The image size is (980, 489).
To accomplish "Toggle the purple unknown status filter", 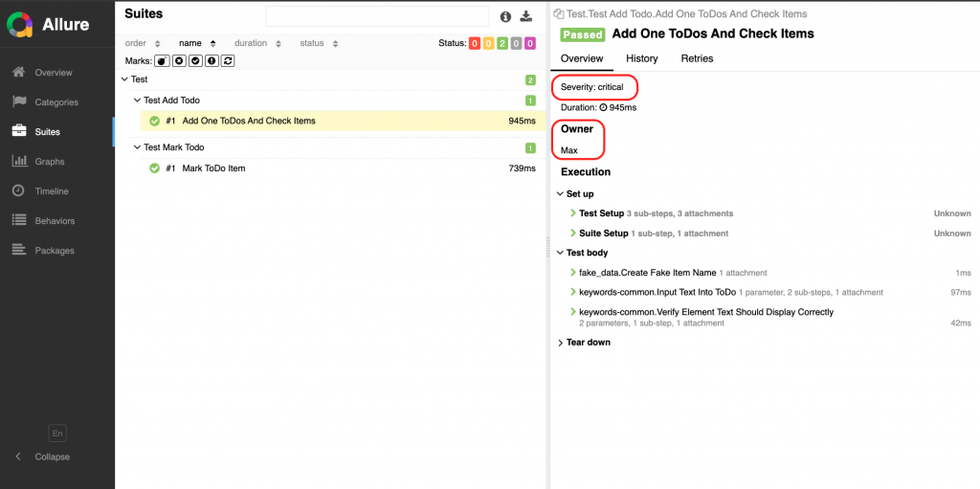I will pyautogui.click(x=530, y=43).
